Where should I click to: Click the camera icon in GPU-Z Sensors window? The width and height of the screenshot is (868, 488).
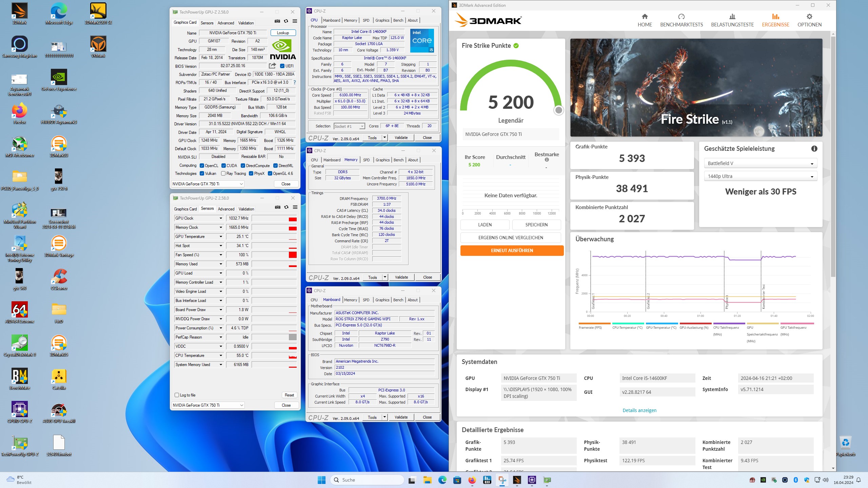pos(278,207)
